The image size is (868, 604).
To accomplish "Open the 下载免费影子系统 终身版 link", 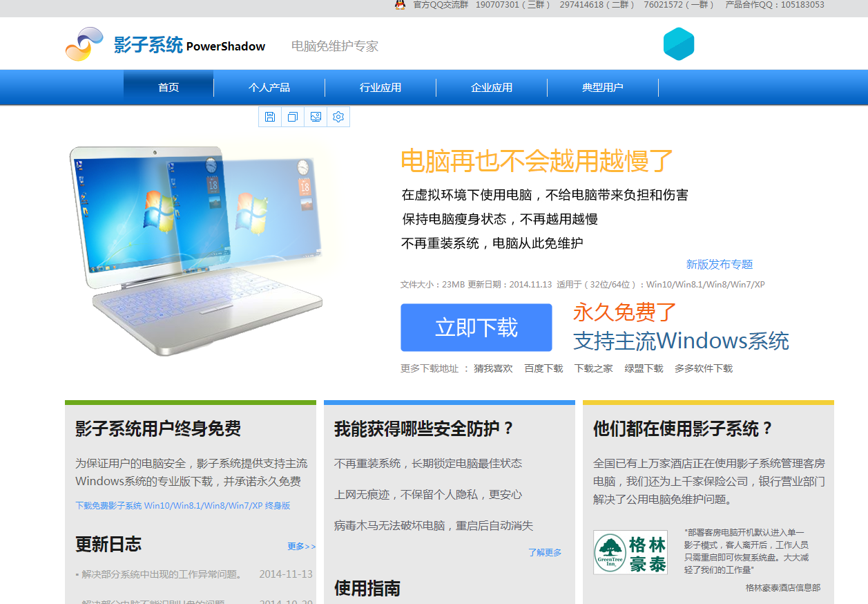I will (183, 506).
